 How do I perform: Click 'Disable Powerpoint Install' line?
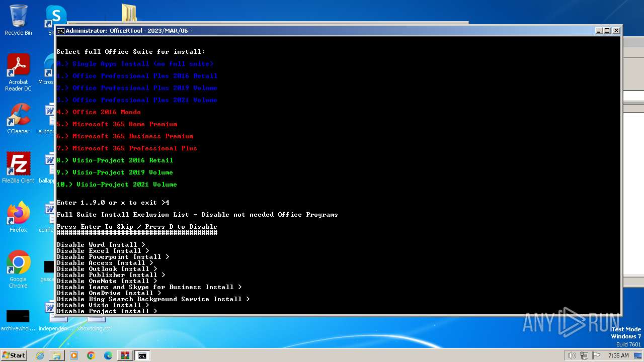(x=113, y=257)
